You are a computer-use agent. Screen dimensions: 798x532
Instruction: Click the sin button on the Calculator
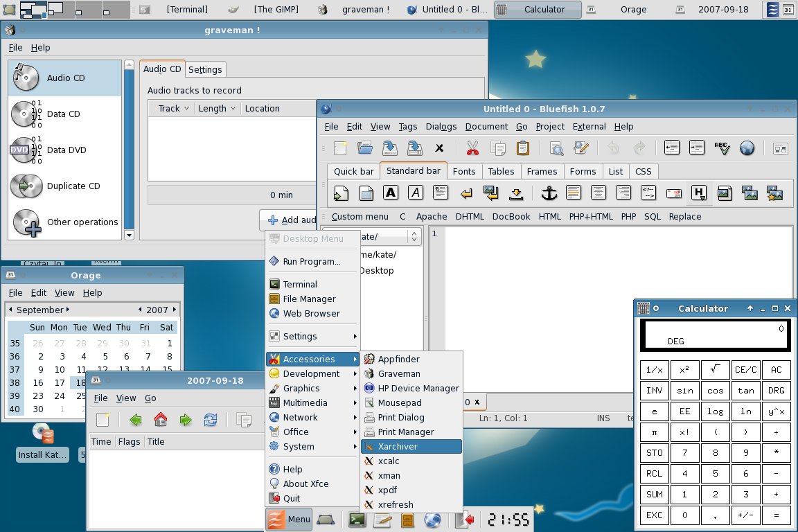[684, 391]
